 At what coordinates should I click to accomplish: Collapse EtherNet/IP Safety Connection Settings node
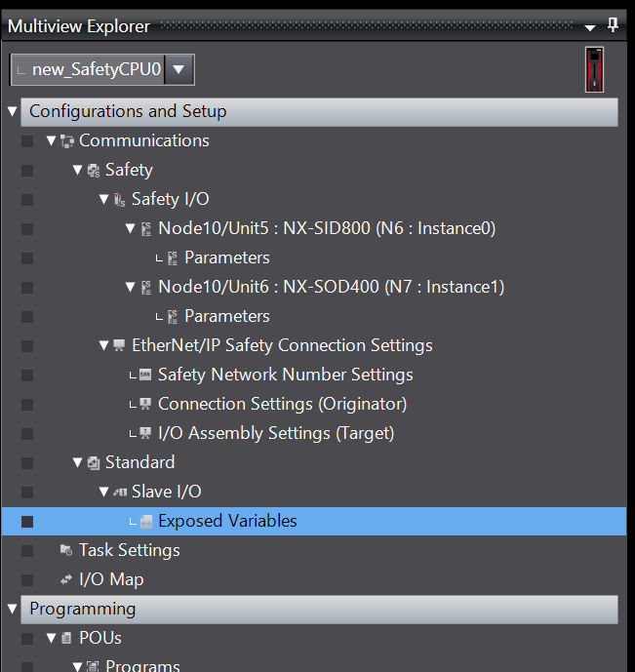(103, 345)
